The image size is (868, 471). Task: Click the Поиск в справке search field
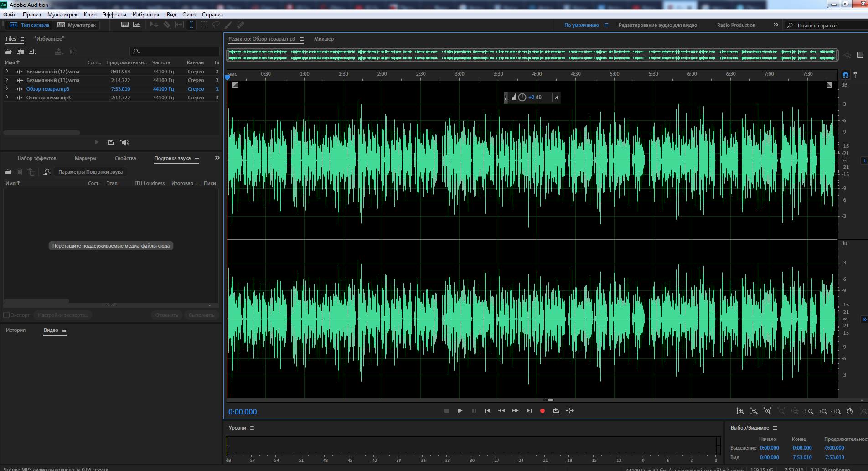[x=826, y=26]
